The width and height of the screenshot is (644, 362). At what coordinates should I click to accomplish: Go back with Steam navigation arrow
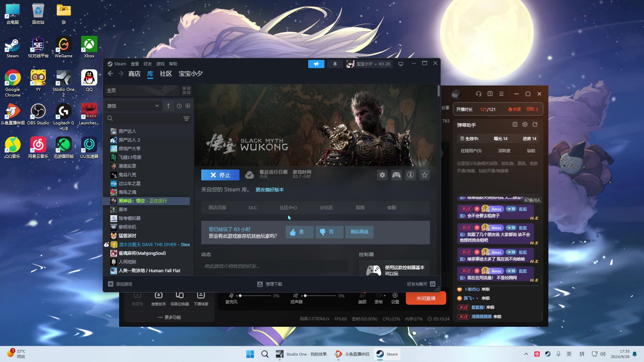pos(110,73)
